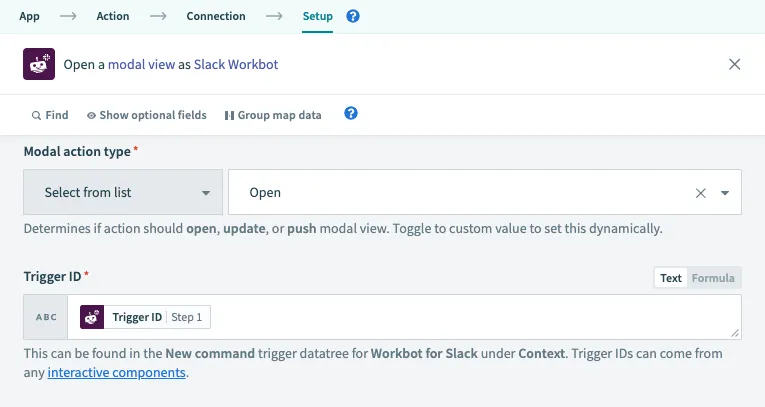The height and width of the screenshot is (407, 765).
Task: Go to the Action step tab
Action: [x=113, y=16]
